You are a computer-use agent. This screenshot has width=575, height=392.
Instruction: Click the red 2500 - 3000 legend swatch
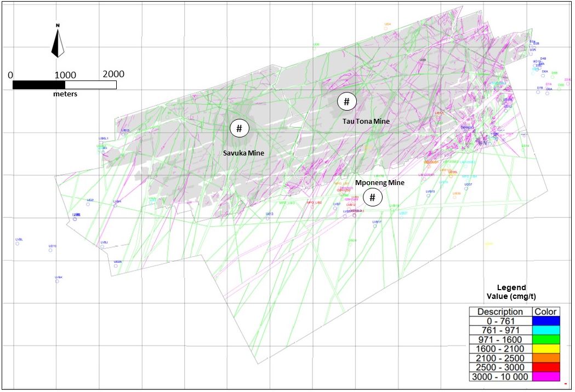point(545,367)
